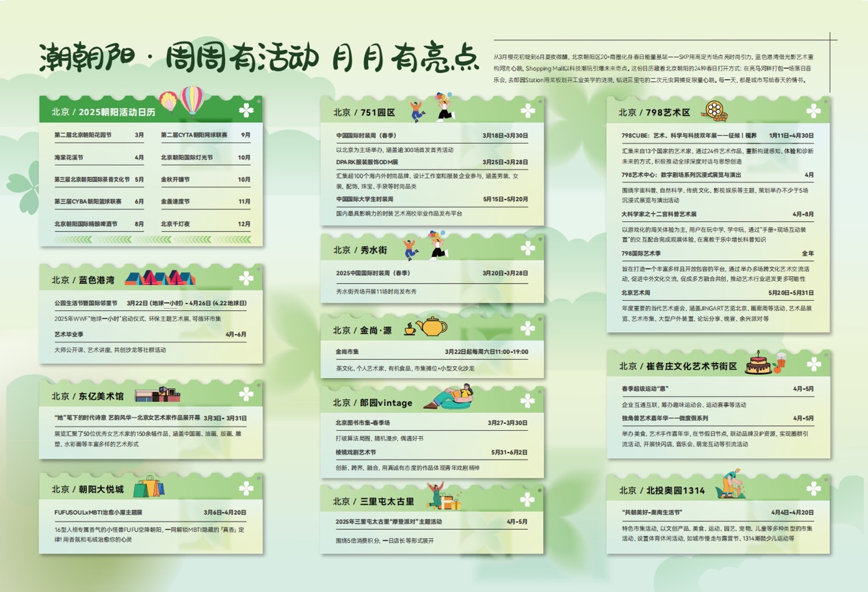Select calendar entry 第三届北京朝阳国际茶香文化节
Viewport: 868px width, 592px height.
click(x=92, y=180)
